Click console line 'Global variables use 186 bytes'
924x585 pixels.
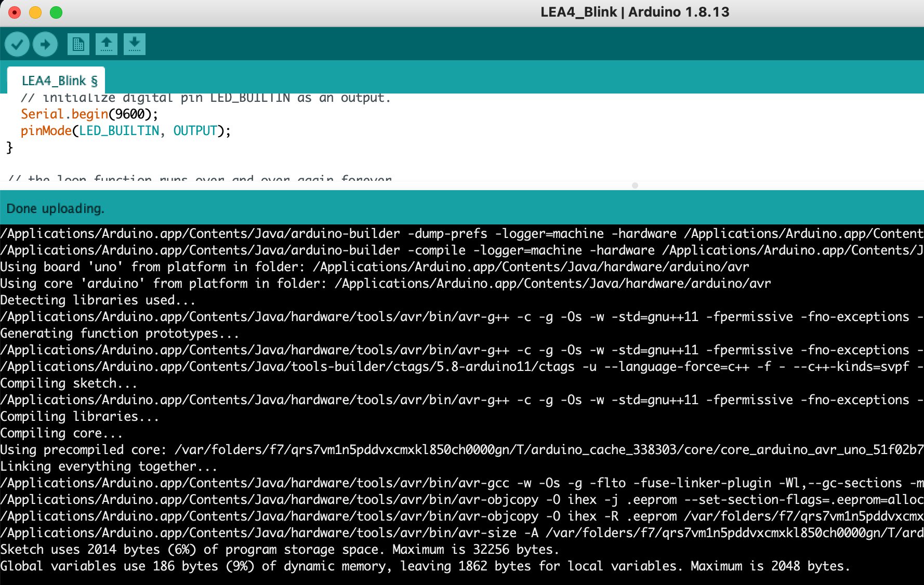(x=425, y=566)
